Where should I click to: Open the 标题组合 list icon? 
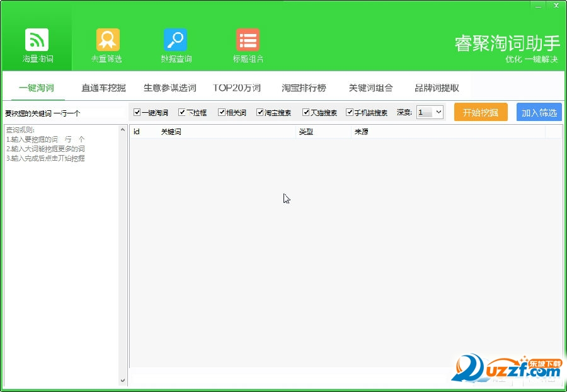[248, 40]
